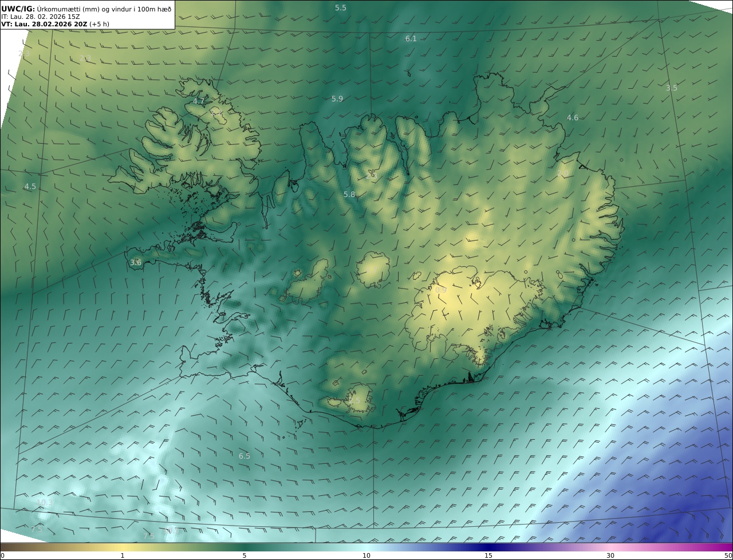Click the colorbar tick label 1

pyautogui.click(x=122, y=555)
